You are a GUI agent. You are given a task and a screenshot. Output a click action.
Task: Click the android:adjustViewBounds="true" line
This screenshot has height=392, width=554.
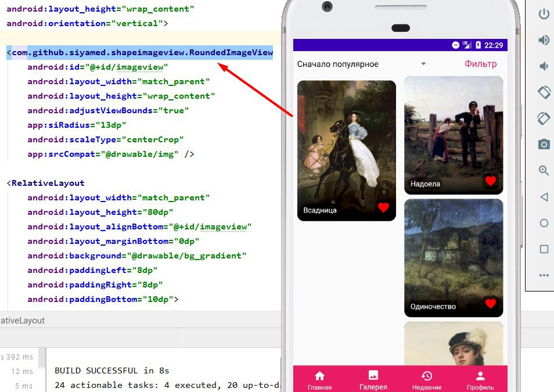pyautogui.click(x=108, y=111)
